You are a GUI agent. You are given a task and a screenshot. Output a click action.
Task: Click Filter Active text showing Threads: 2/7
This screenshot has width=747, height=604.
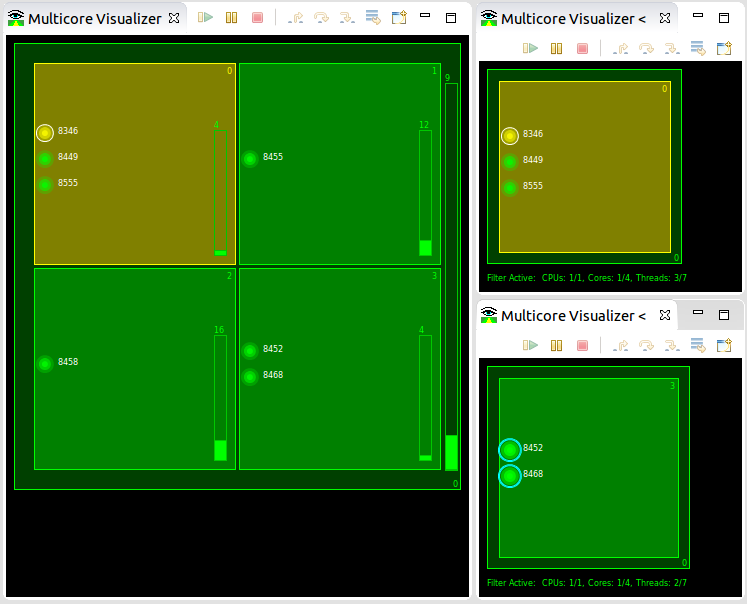[x=586, y=583]
